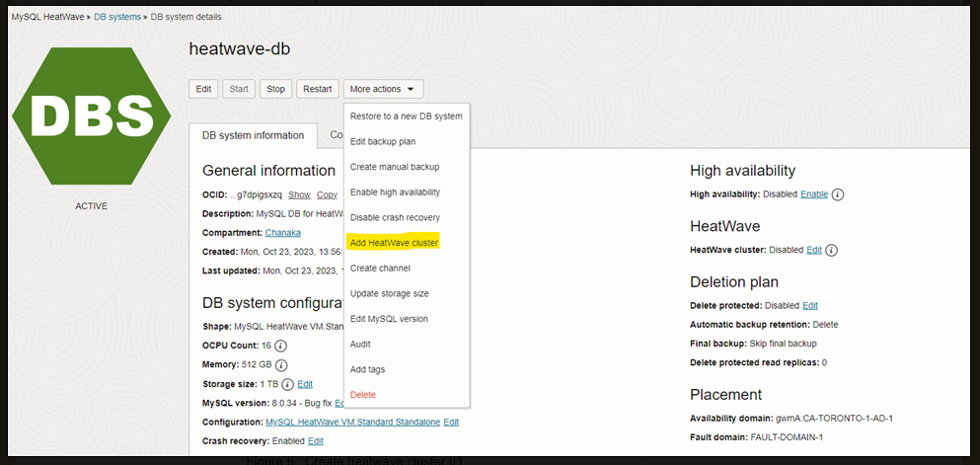Click the General information heading
The image size is (980, 465).
(x=268, y=171)
